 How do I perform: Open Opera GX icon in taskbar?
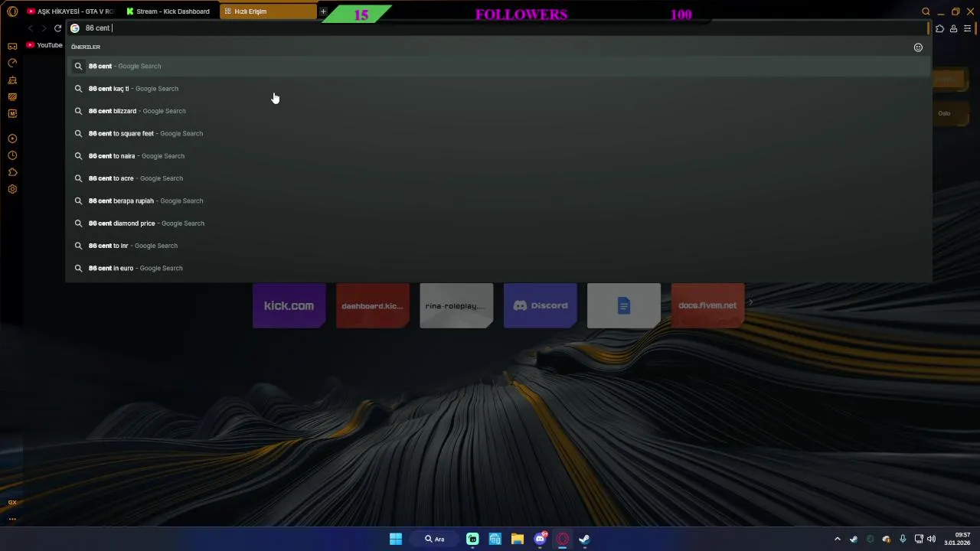(x=563, y=539)
